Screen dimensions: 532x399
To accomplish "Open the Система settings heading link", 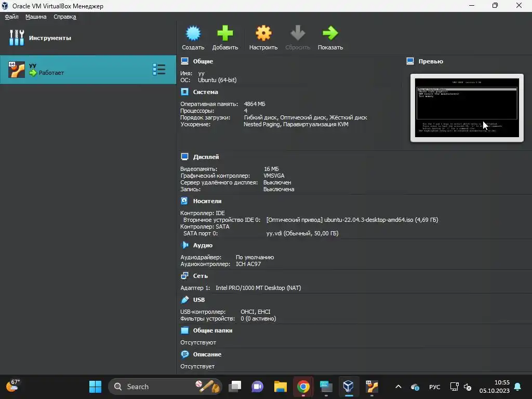I will (x=205, y=92).
